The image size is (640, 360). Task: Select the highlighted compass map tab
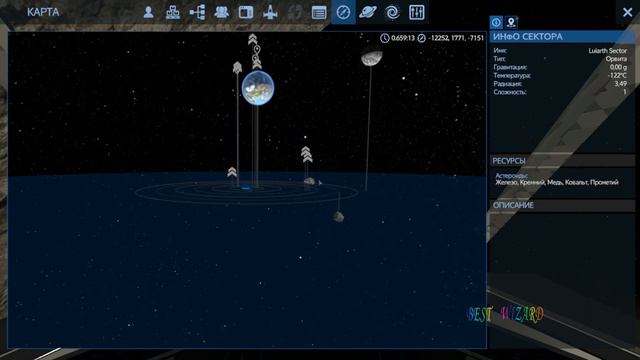click(x=343, y=12)
